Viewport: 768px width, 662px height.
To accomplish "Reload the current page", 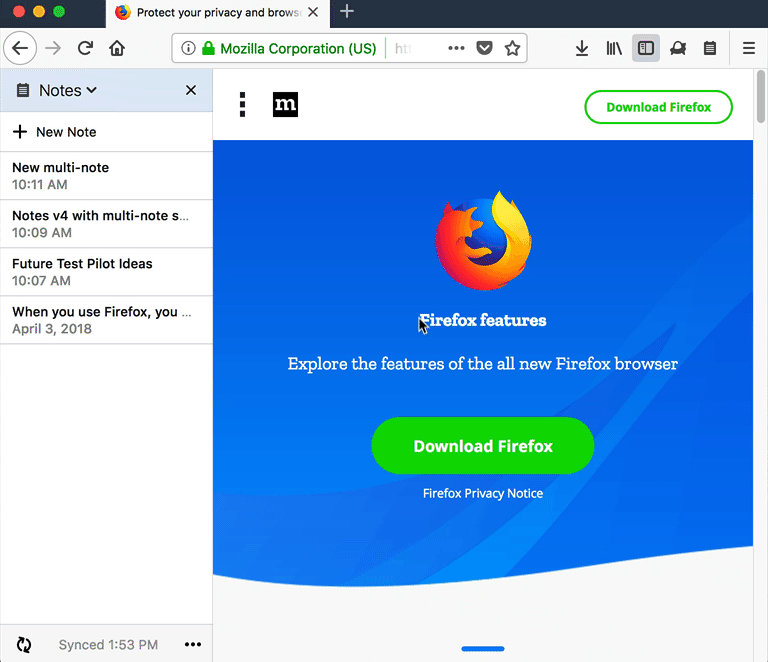I will tap(85, 48).
